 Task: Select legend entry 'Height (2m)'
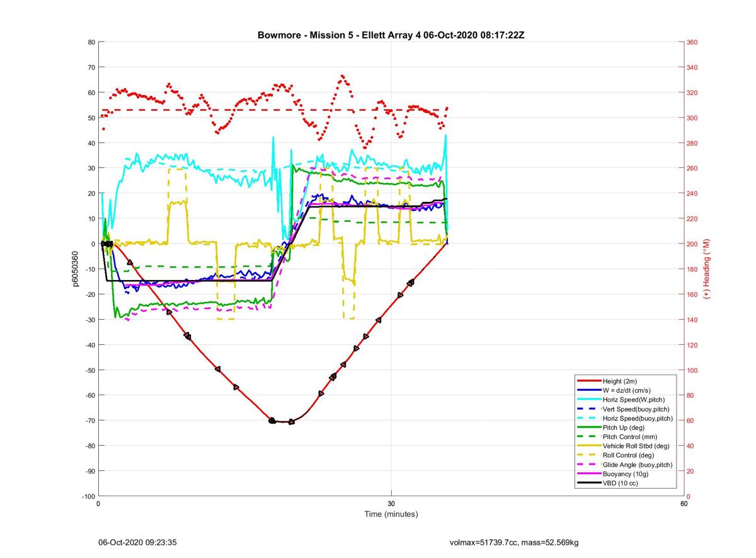619,381
